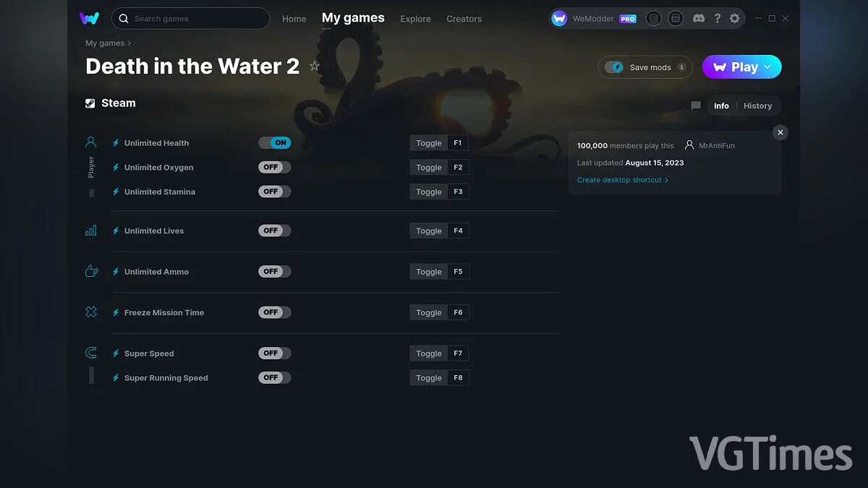Image resolution: width=868 pixels, height=488 pixels.
Task: Click the WeMod logo icon
Action: tap(90, 18)
